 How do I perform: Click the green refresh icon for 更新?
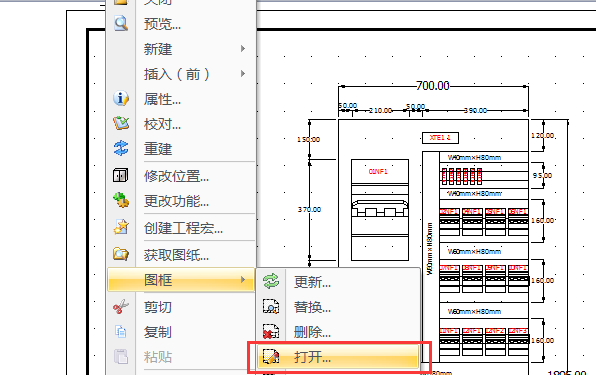(271, 282)
